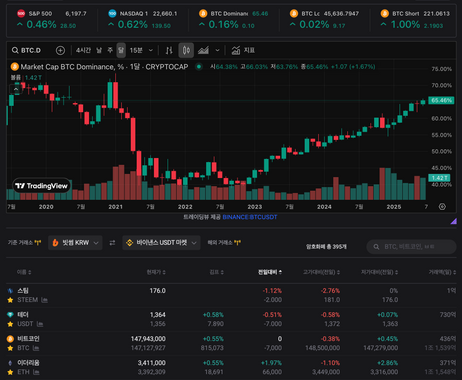
Task: Click the Bitcoin coin logo in table
Action: point(10,339)
